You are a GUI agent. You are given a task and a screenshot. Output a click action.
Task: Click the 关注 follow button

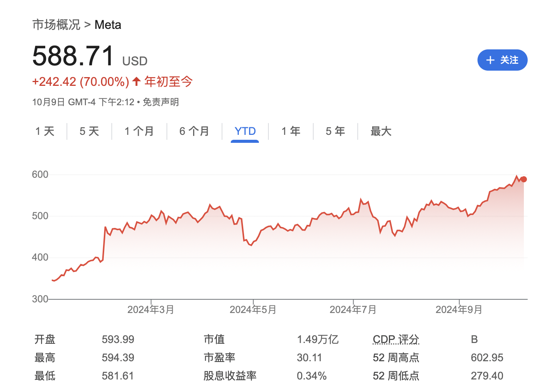(502, 60)
